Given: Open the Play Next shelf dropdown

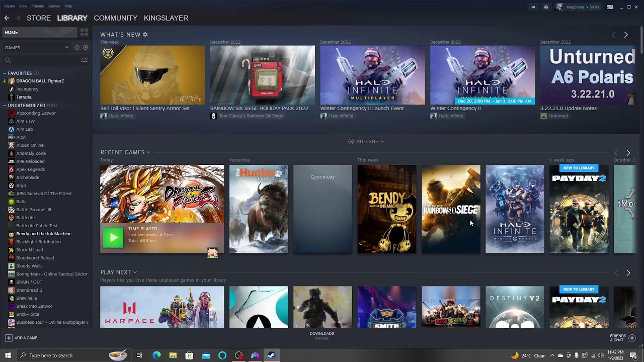Looking at the screenshot, I should tap(135, 273).
